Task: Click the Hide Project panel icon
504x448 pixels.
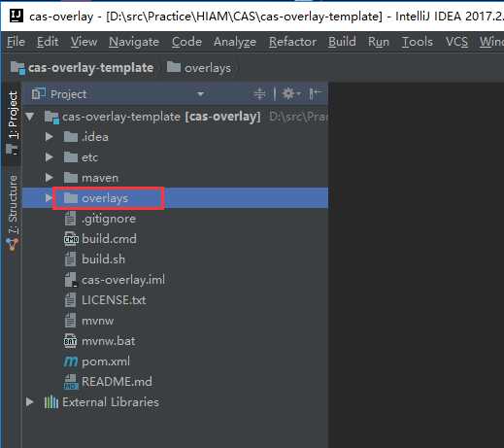Action: [315, 94]
